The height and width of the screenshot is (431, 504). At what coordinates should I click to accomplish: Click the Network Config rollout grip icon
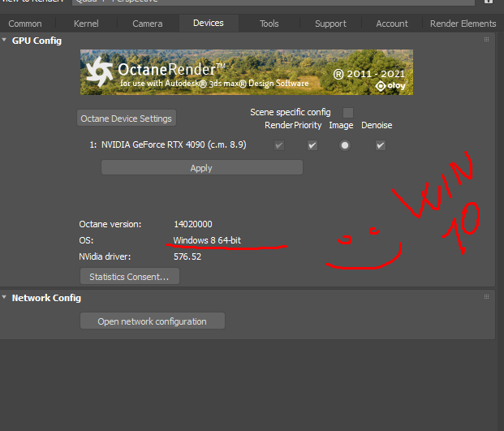click(x=486, y=296)
